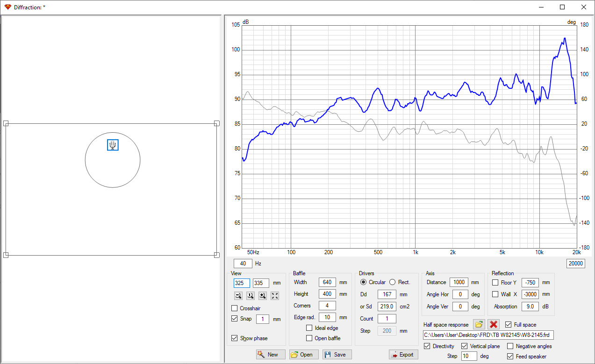Viewport: 595px width, 364px height.
Task: Click the Floor Y field showing -750
Action: click(530, 283)
